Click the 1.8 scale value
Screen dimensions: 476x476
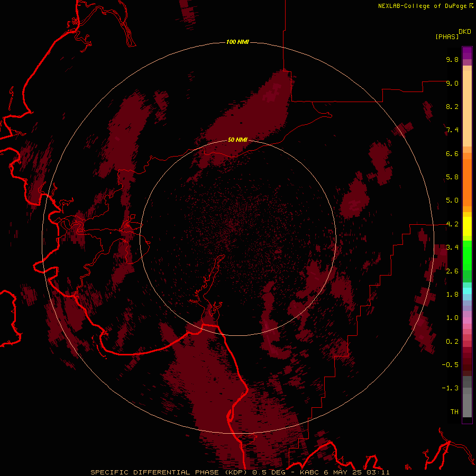pyautogui.click(x=452, y=295)
